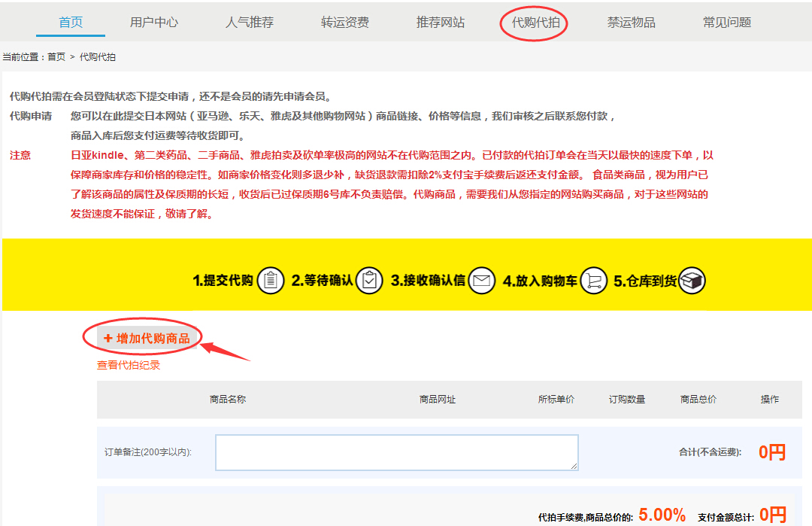Image resolution: width=812 pixels, height=526 pixels.
Task: Click the 等待确认 checklist step icon
Action: (x=368, y=280)
